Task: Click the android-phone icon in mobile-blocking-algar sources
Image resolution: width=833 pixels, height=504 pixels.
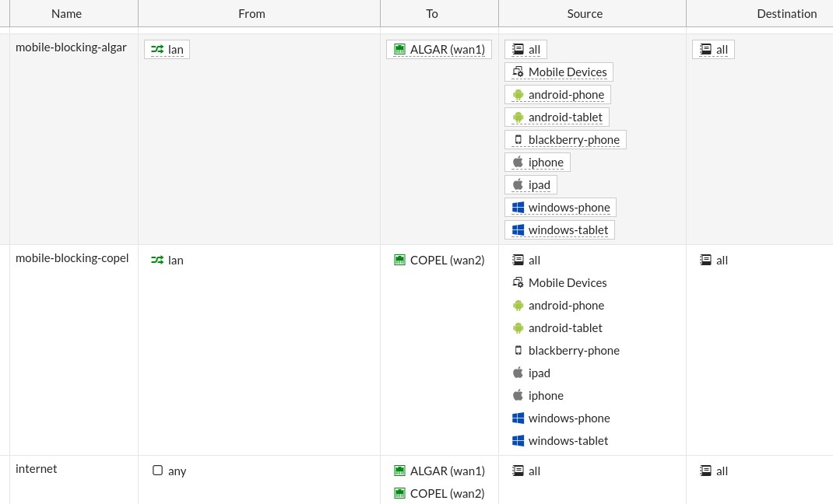Action: point(518,95)
